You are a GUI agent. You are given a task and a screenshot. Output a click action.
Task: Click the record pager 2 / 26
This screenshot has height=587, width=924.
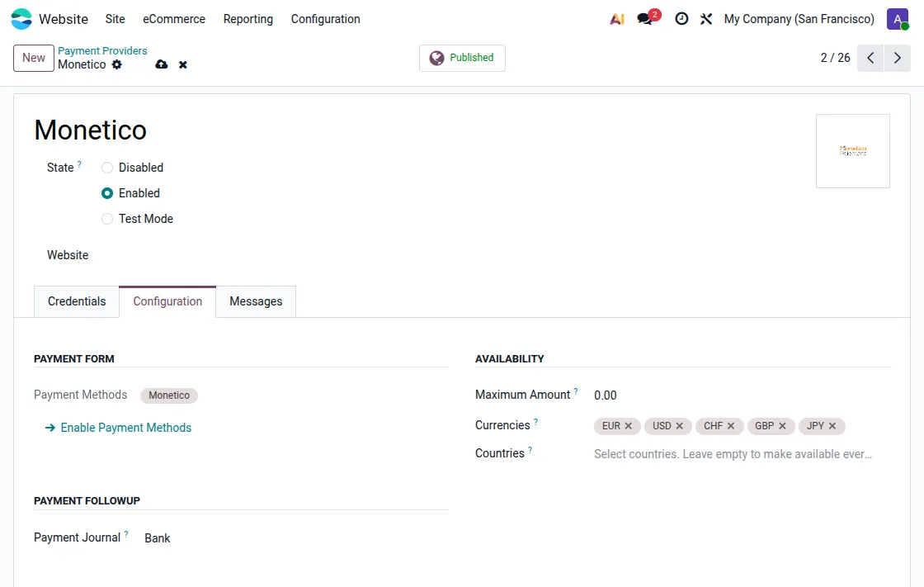pos(835,58)
